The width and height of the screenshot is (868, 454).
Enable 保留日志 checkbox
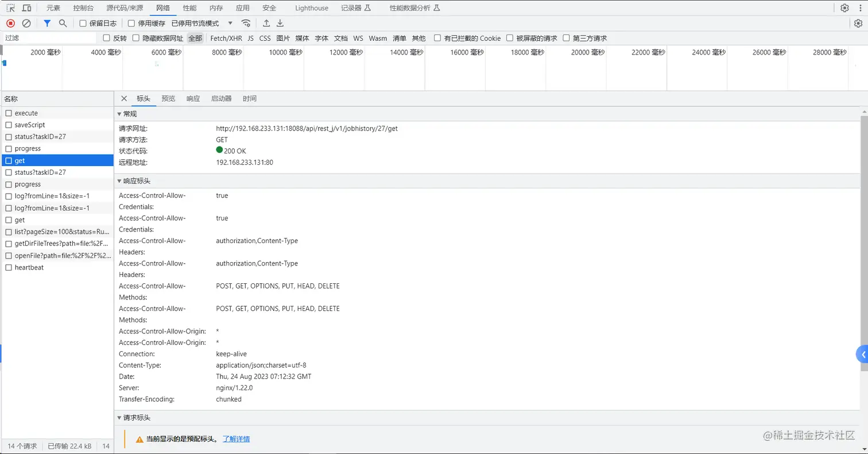tap(83, 24)
